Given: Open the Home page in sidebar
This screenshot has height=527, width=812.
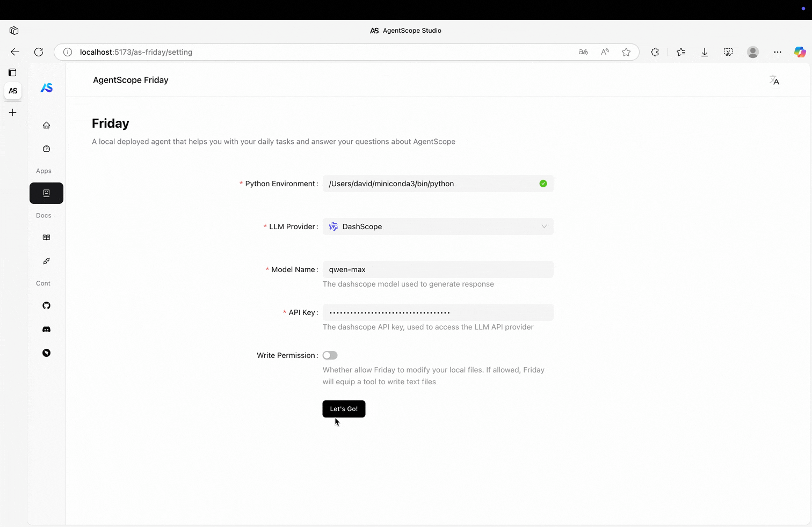Looking at the screenshot, I should pyautogui.click(x=46, y=125).
